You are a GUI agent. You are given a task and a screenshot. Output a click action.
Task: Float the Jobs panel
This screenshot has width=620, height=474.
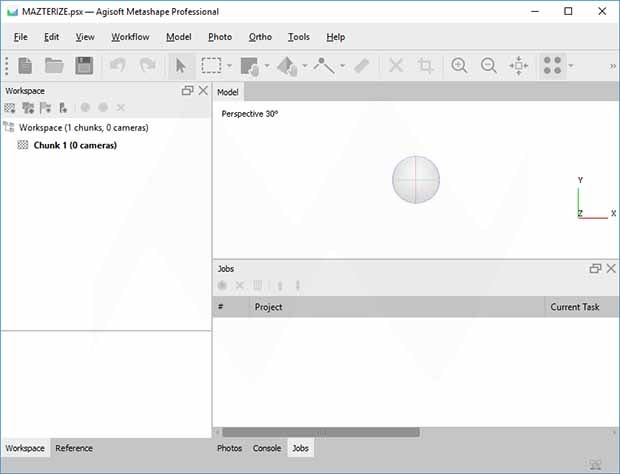point(595,269)
